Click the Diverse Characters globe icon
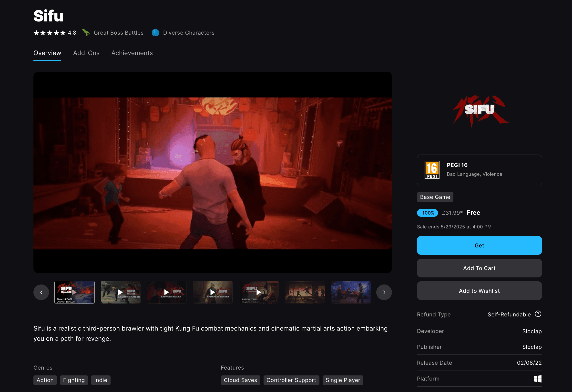Viewport: 572px width, 392px height. [155, 32]
